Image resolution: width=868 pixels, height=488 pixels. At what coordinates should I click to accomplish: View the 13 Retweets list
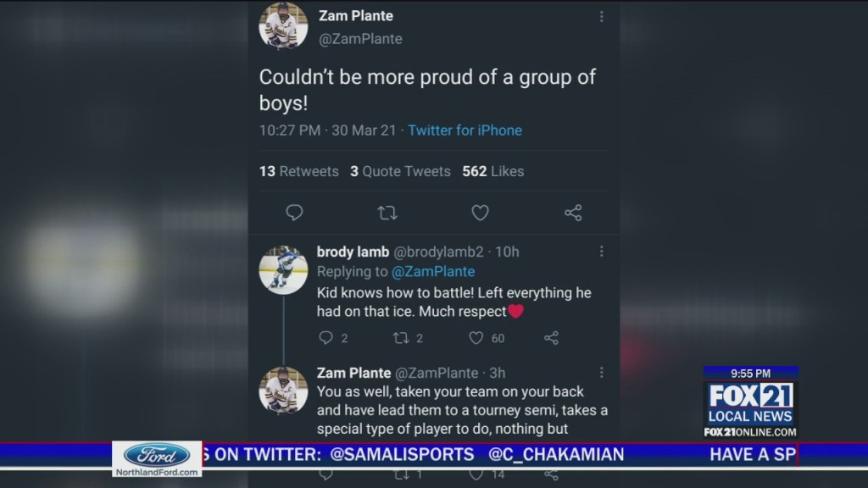coord(298,171)
